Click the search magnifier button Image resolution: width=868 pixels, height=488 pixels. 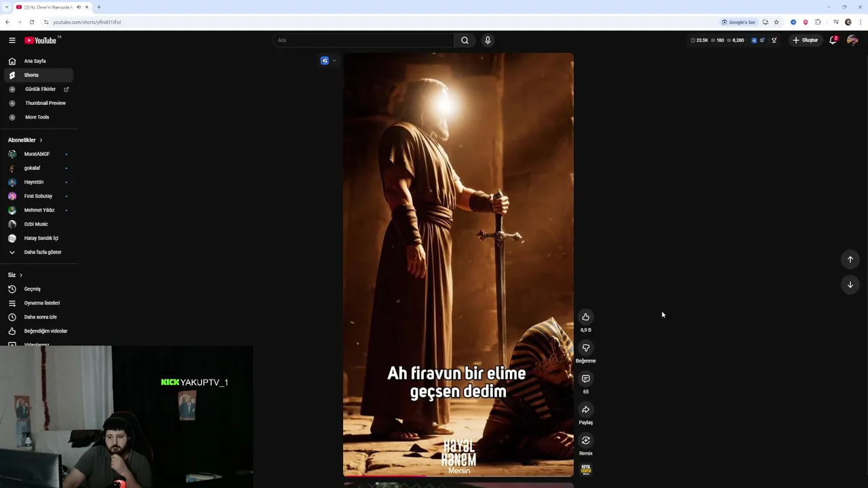(x=465, y=40)
